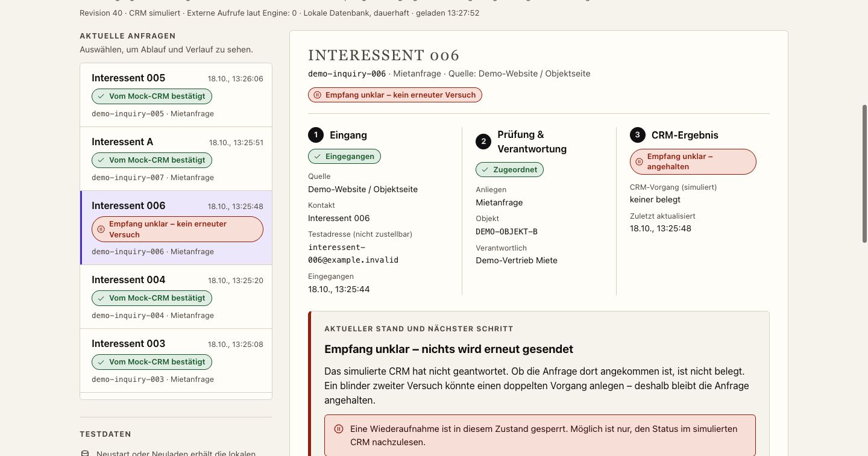Click the header 'Empfang unklar – kein erneuter Versuch' badge
The width and height of the screenshot is (868, 456).
[395, 95]
